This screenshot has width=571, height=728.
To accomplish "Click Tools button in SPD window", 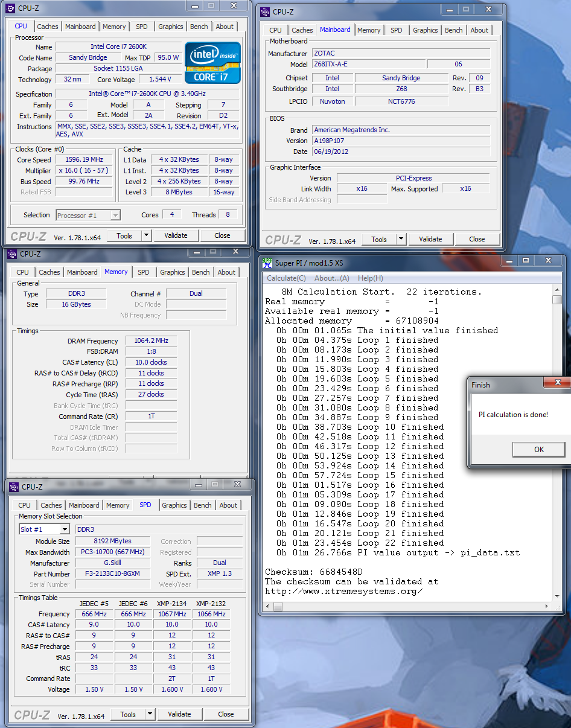I will pyautogui.click(x=128, y=714).
